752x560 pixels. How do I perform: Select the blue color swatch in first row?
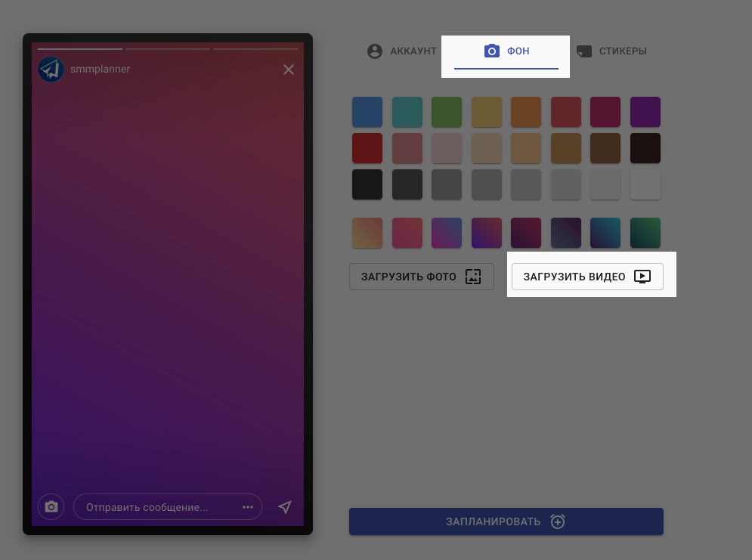367,112
